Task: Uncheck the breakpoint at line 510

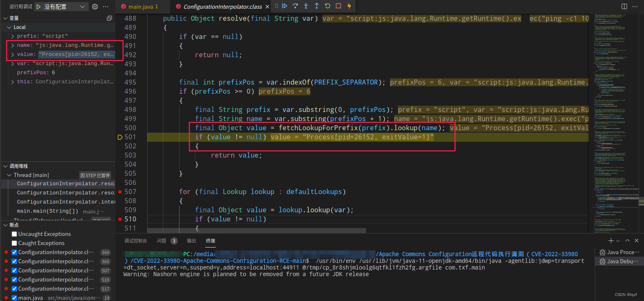Action: pyautogui.click(x=15, y=279)
